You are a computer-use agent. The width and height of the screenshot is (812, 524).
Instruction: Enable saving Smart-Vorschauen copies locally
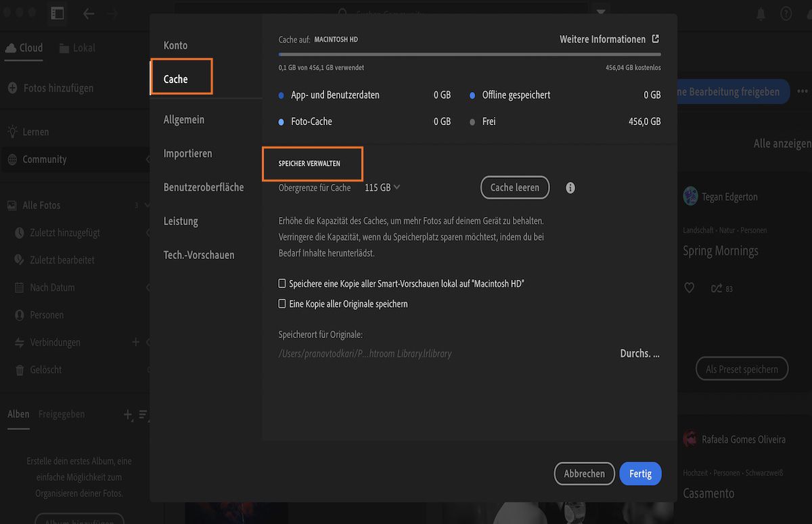(281, 283)
